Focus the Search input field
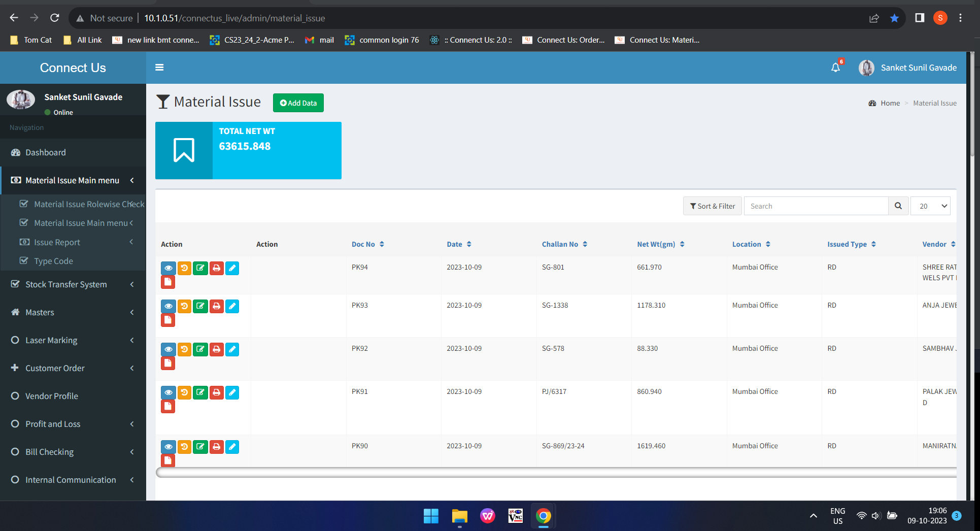The width and height of the screenshot is (980, 531). point(816,206)
